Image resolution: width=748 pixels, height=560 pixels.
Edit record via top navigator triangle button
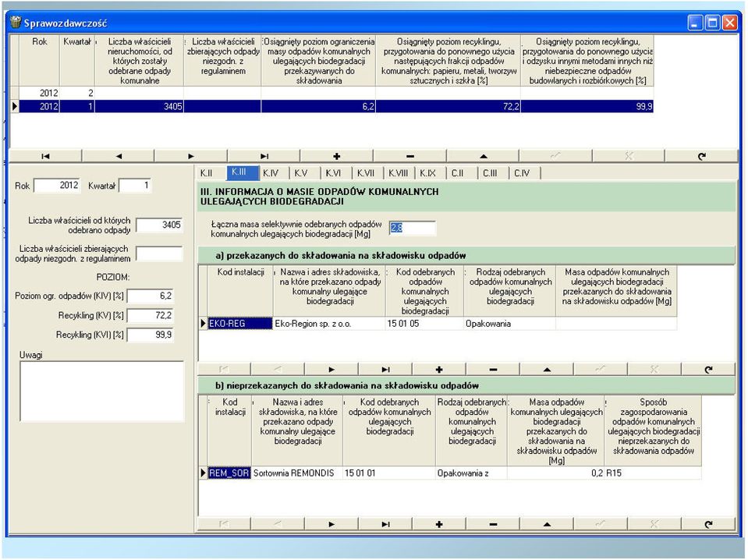pyautogui.click(x=483, y=156)
